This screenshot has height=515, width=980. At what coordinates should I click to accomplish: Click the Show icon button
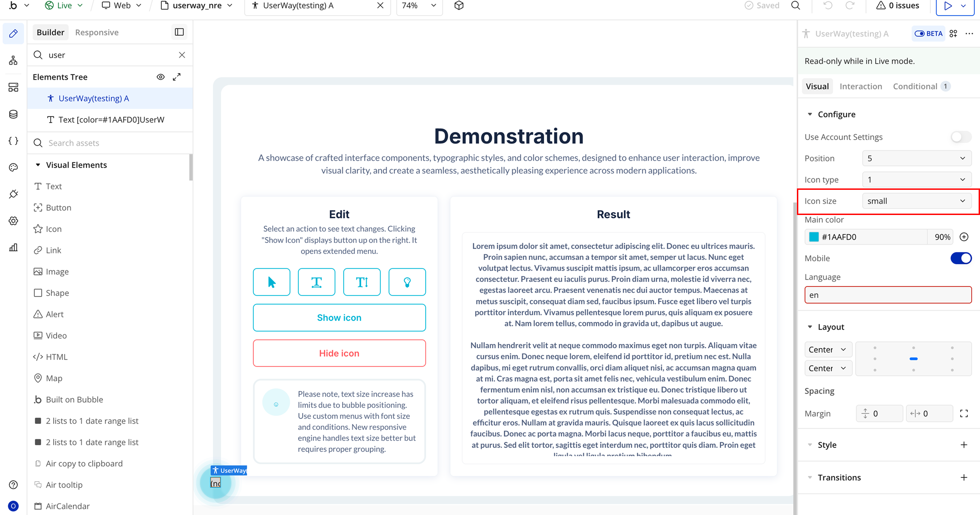(x=339, y=318)
